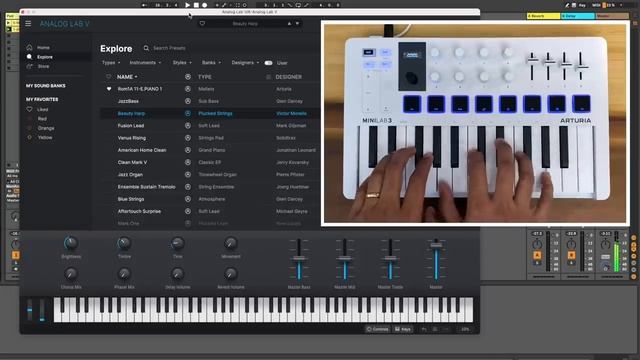Select the Orange favorites list

(46, 128)
